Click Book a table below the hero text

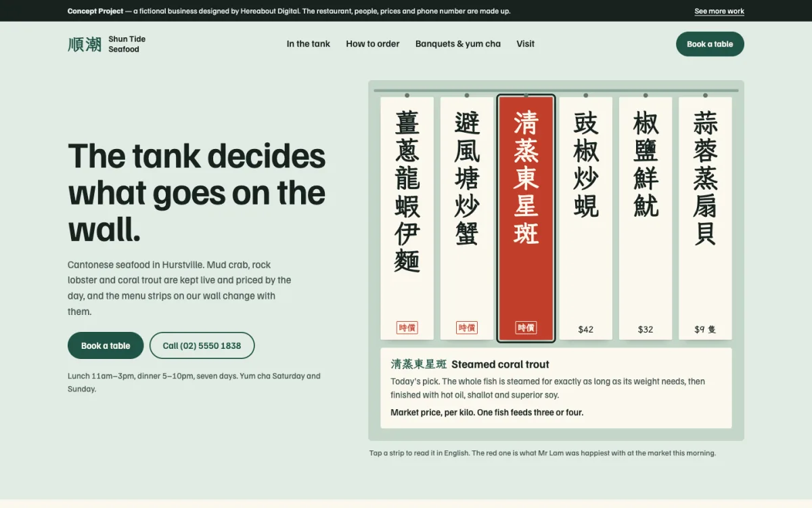(x=106, y=345)
